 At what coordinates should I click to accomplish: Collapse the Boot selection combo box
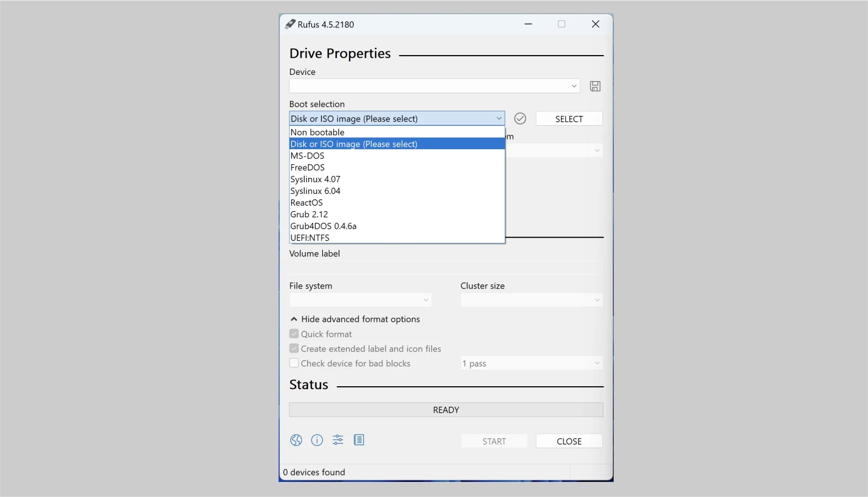(x=397, y=119)
